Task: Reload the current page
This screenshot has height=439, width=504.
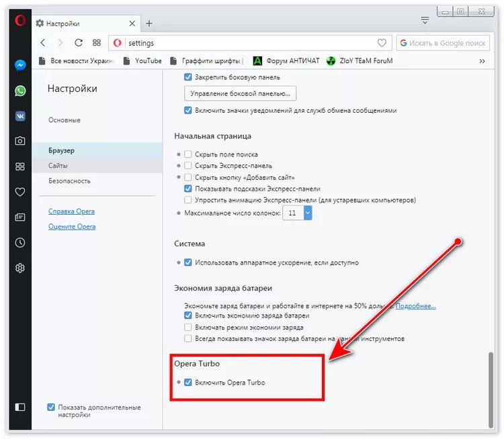Action: (x=79, y=43)
